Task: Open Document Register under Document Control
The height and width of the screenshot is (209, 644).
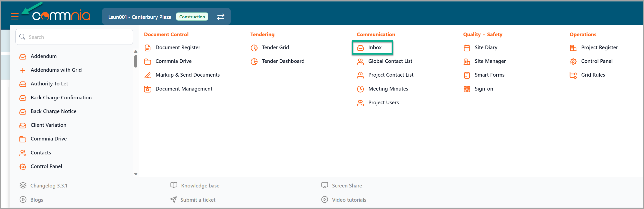Action: 178,47
